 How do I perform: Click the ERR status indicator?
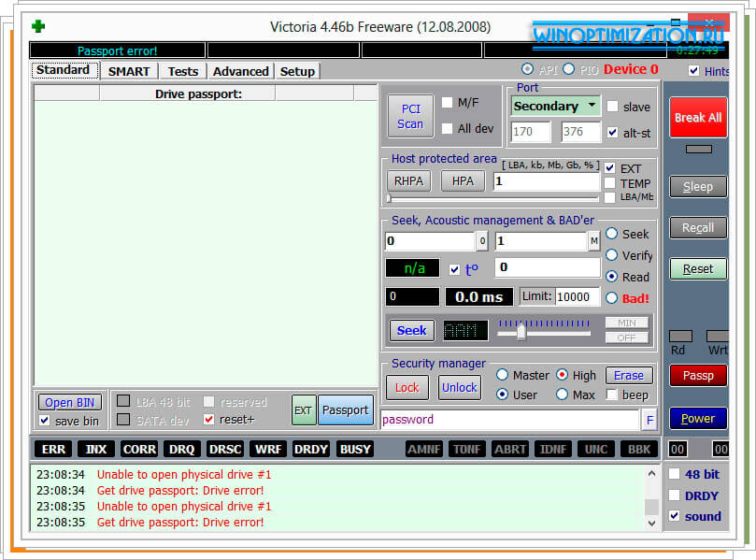pos(53,450)
